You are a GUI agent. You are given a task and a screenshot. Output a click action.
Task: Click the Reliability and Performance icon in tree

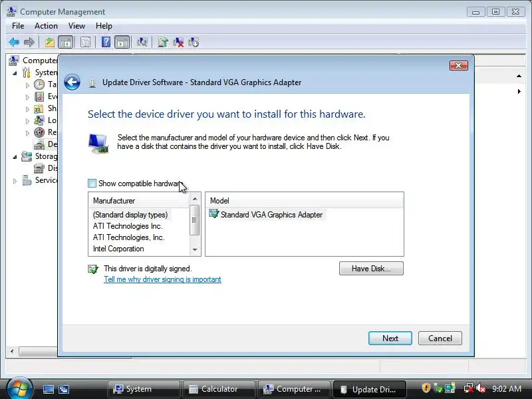(39, 132)
